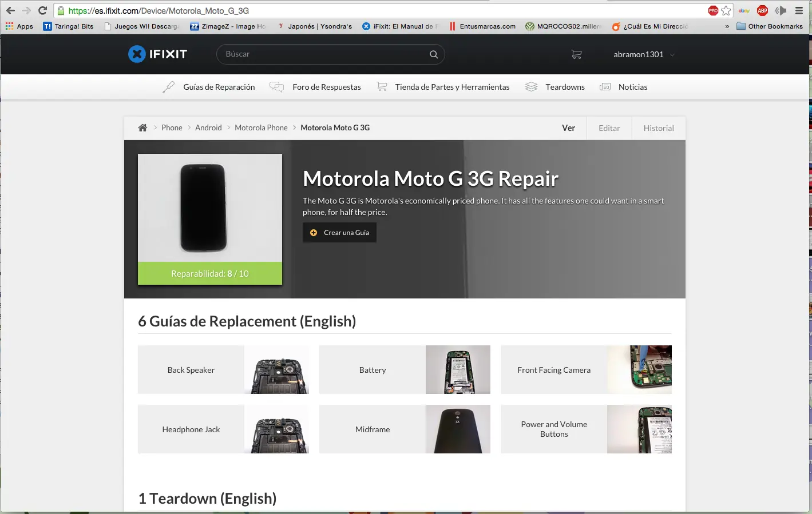Open the MQROCOS02 bookmark
The height and width of the screenshot is (514, 812).
click(x=563, y=26)
